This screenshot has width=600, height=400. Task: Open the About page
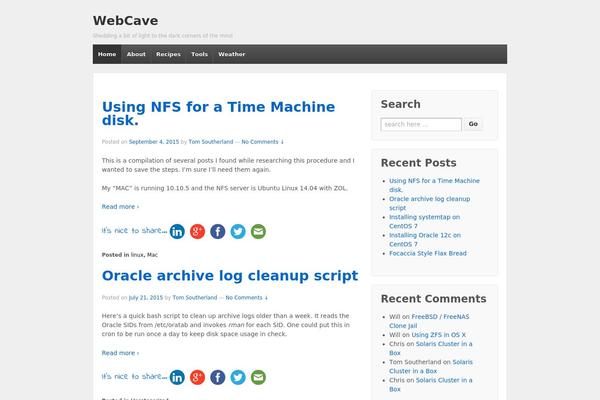coord(136,54)
